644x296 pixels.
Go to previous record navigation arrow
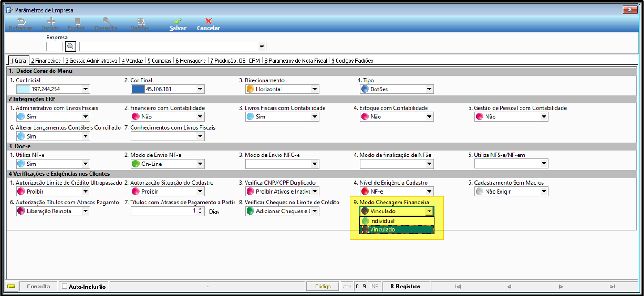[x=509, y=286]
